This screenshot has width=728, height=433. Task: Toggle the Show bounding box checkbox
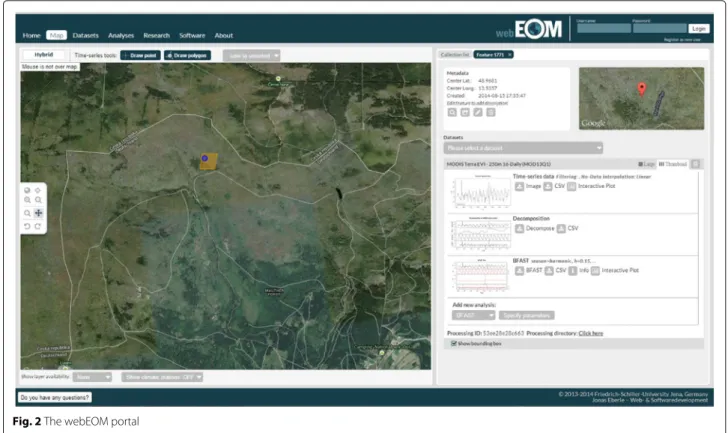454,343
